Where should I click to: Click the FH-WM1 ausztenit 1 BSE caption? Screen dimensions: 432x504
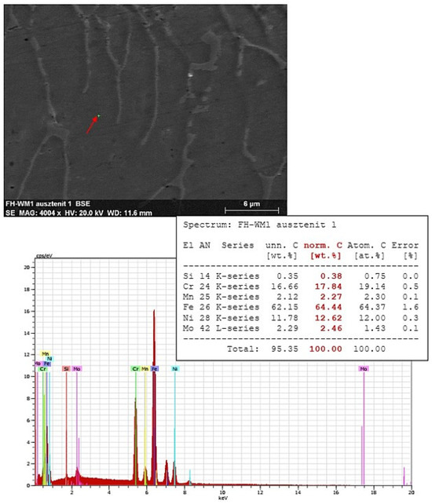48,204
